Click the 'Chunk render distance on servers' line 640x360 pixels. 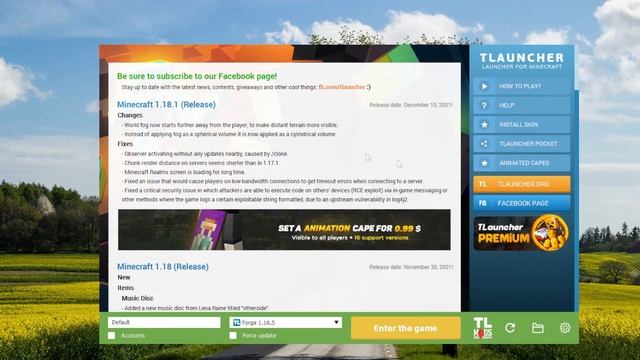(x=201, y=163)
